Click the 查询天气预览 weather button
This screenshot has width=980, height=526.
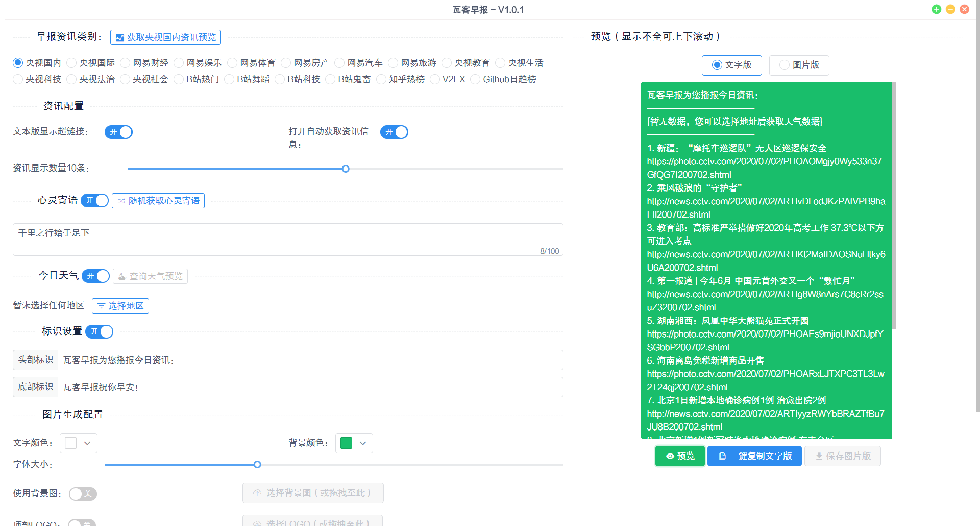tap(150, 276)
